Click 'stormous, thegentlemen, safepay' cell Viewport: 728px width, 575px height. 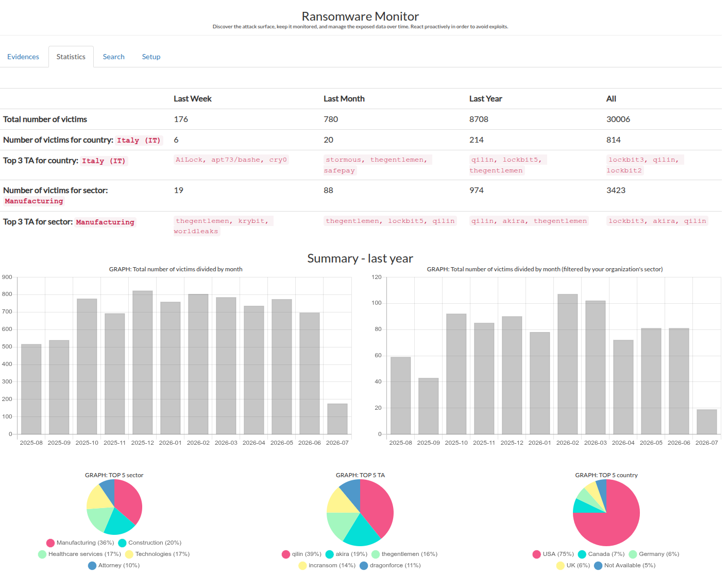click(x=378, y=165)
